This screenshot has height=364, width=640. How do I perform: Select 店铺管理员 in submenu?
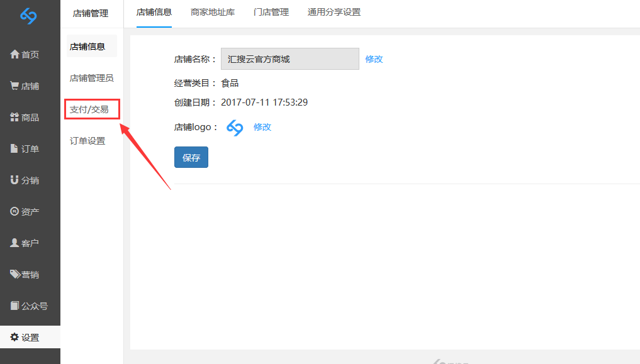92,78
